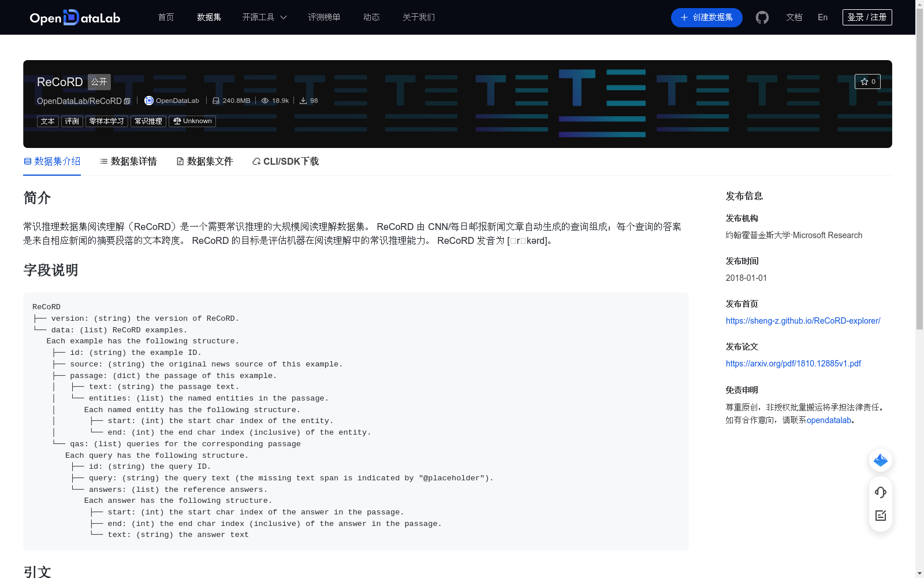Screen dimensions: 924x578
Task: Click the eye icon for 18.9k views
Action: click(265, 101)
